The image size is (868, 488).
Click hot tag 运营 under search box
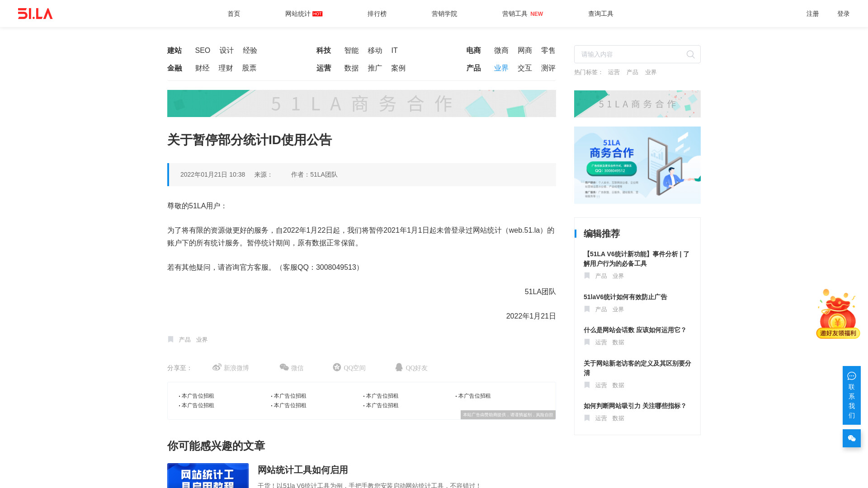pyautogui.click(x=614, y=72)
